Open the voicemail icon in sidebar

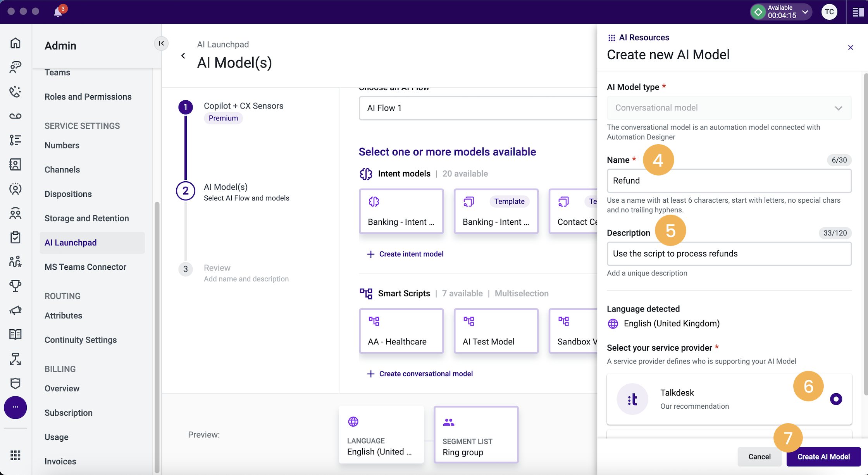pos(15,116)
